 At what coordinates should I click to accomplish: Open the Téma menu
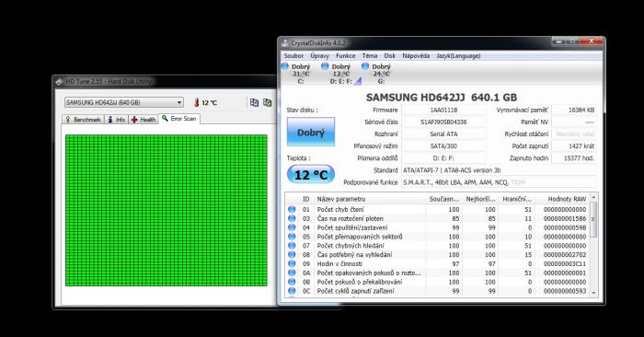(370, 56)
